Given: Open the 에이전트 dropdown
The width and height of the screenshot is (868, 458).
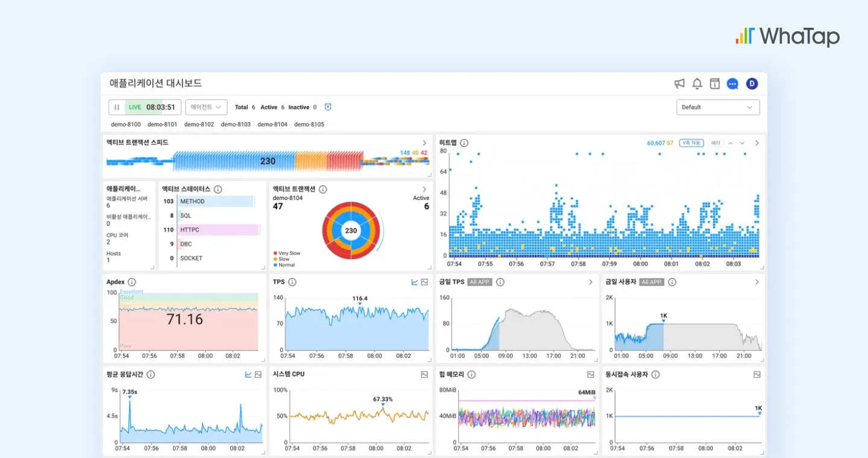Looking at the screenshot, I should (206, 107).
